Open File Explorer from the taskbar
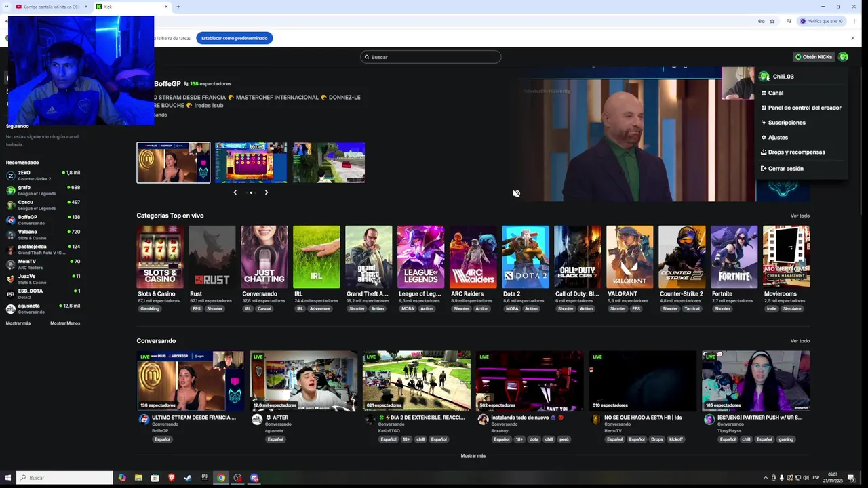This screenshot has height=488, width=868. click(x=138, y=478)
